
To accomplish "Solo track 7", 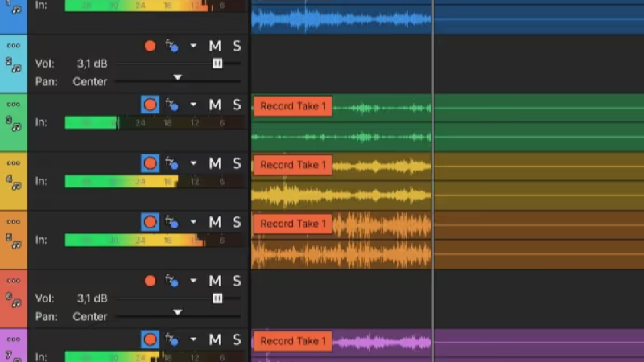I will click(237, 339).
